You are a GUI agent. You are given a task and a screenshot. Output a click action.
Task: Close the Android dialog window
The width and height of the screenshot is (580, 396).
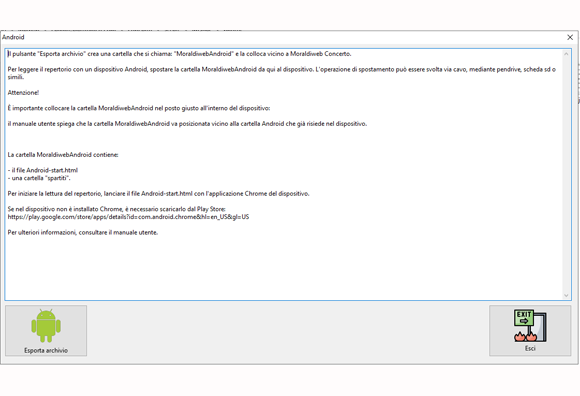click(x=570, y=37)
